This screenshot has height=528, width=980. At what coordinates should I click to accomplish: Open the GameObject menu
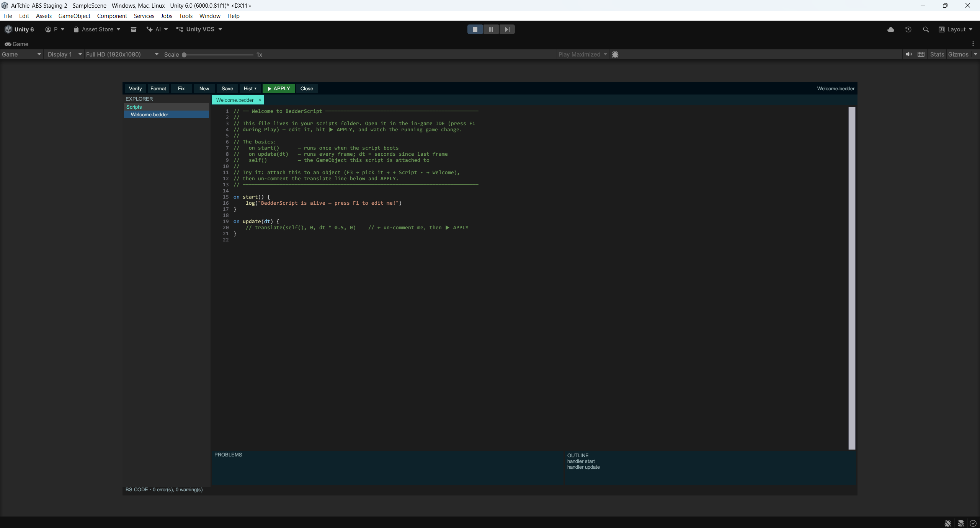coord(74,16)
